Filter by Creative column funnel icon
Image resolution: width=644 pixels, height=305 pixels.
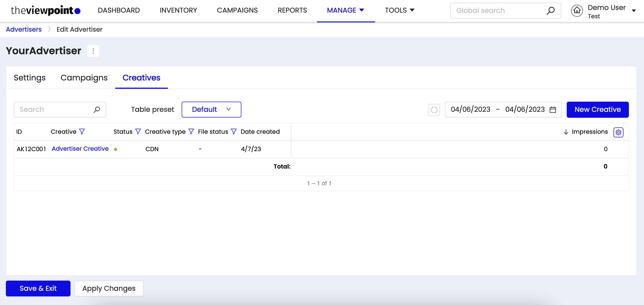[82, 131]
